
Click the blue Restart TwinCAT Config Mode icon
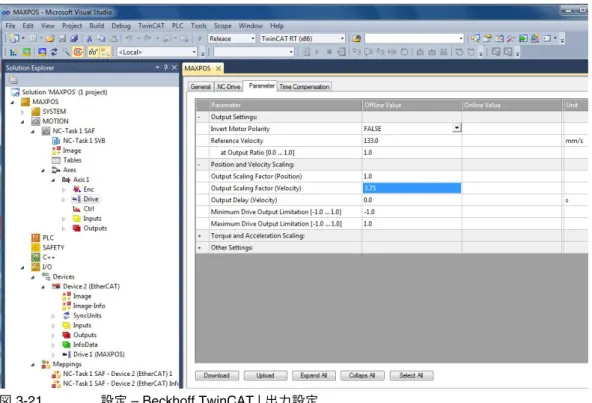(x=42, y=52)
